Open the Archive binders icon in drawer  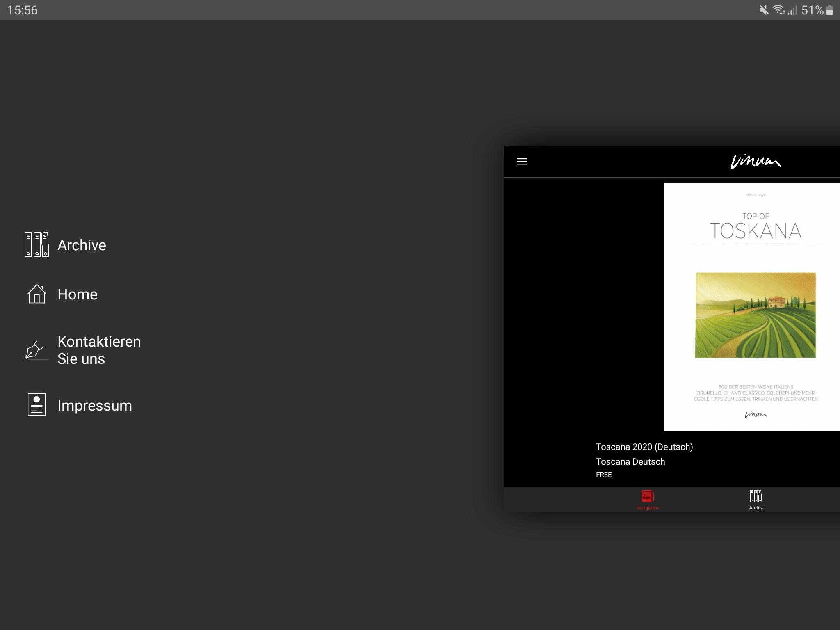click(x=37, y=244)
